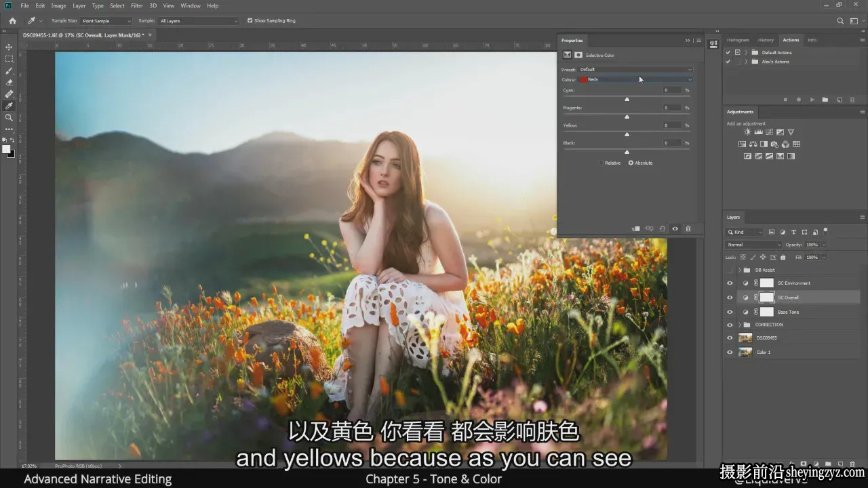
Task: Select the Zoom tool in toolbar
Action: click(x=9, y=117)
